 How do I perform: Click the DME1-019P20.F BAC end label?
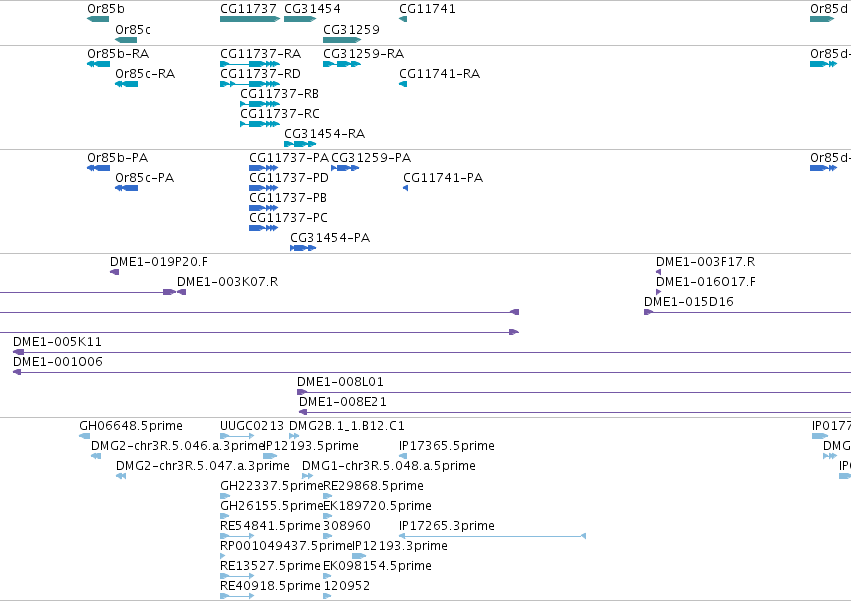point(159,262)
